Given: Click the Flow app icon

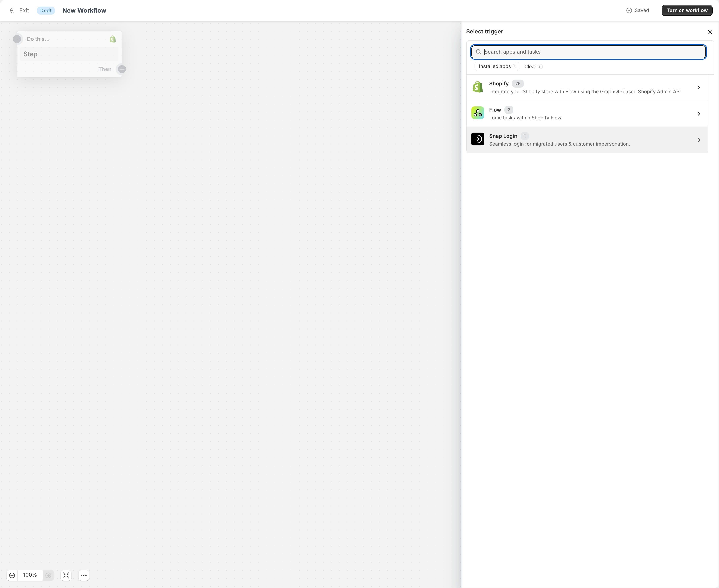Looking at the screenshot, I should (478, 113).
